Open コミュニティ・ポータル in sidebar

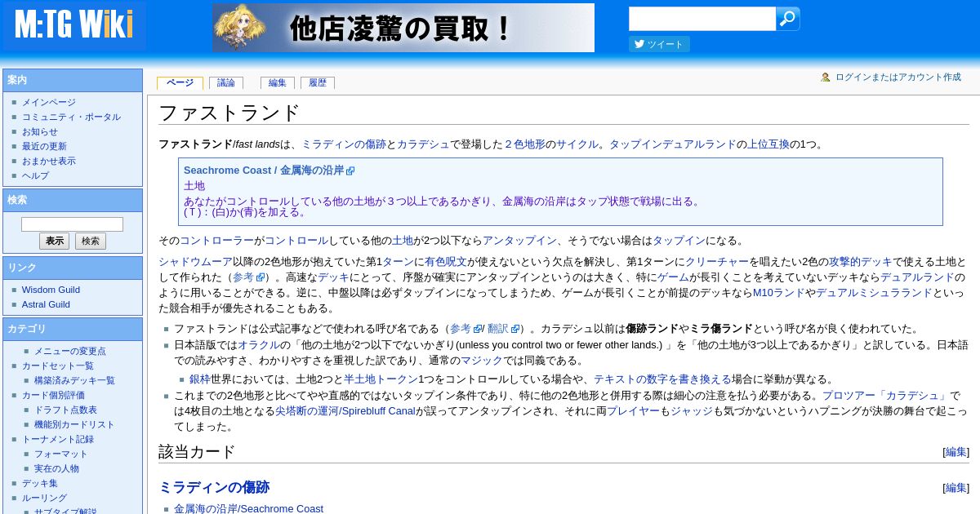[x=71, y=117]
